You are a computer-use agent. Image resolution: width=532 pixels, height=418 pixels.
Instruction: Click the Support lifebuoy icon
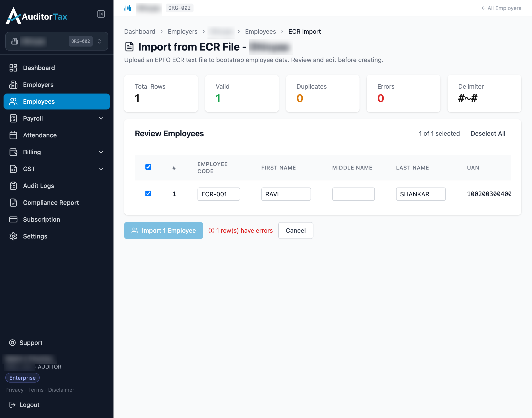click(12, 343)
